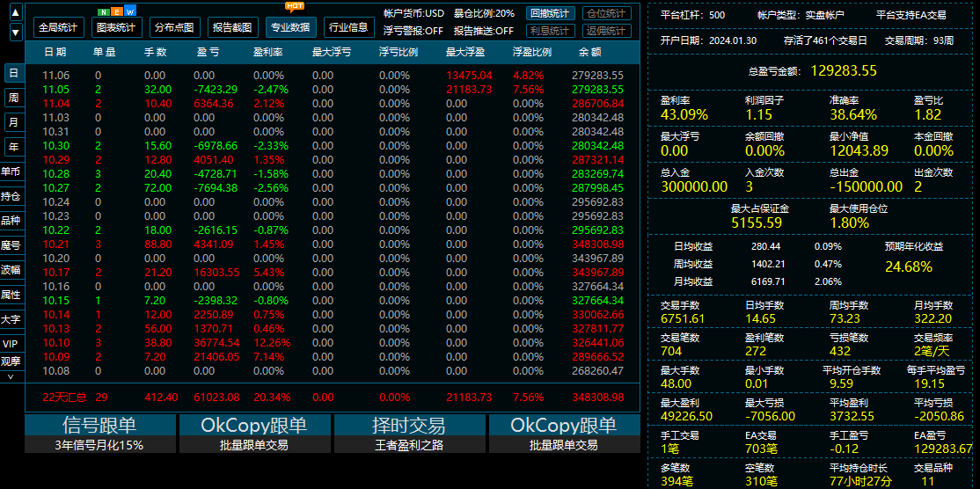Open the 魔号 sidebar item

(11, 245)
